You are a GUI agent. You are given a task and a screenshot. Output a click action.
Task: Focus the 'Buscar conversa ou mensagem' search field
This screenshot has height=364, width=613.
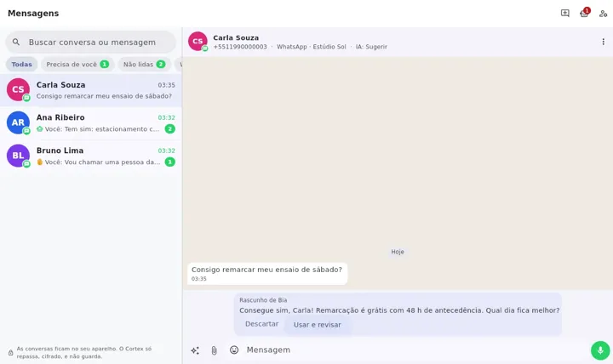pyautogui.click(x=91, y=43)
